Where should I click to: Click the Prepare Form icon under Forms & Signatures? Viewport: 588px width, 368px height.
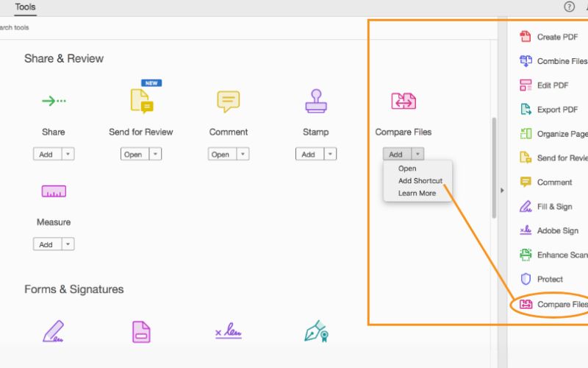[x=141, y=332]
